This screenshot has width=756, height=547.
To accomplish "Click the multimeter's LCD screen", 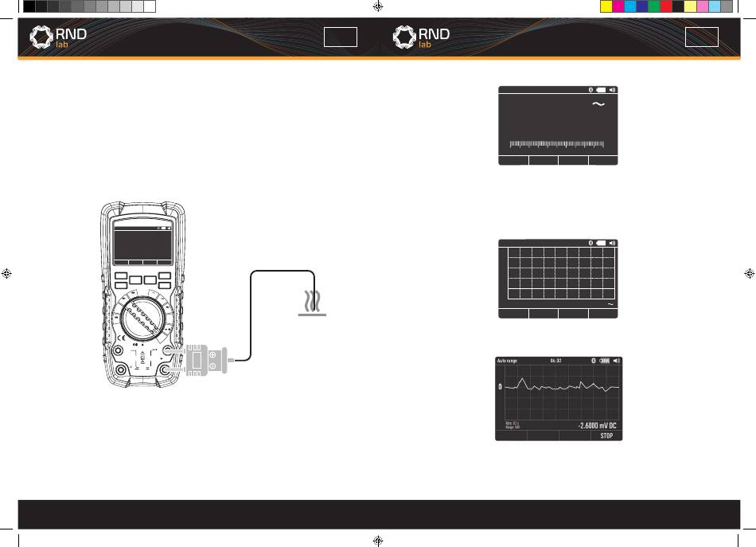I will (142, 244).
